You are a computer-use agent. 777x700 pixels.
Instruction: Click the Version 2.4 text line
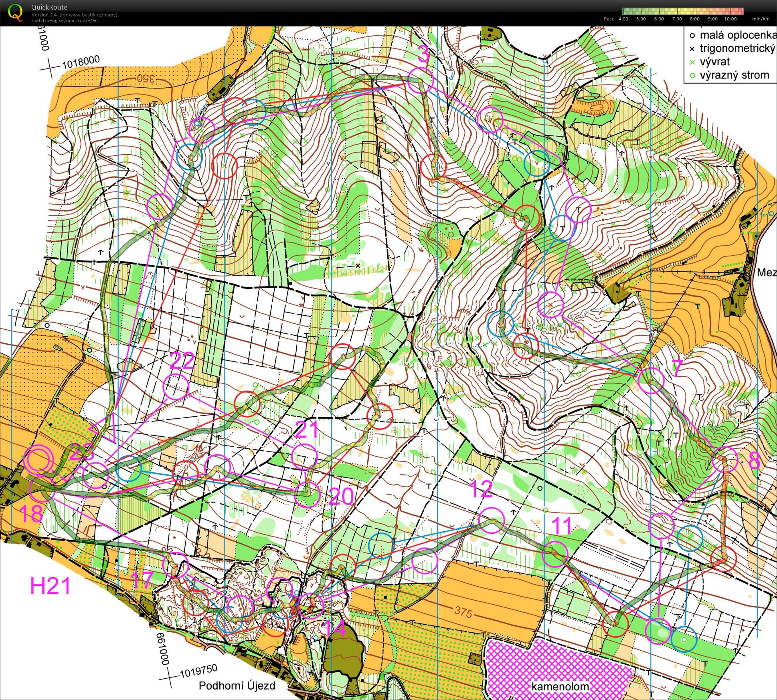click(75, 15)
